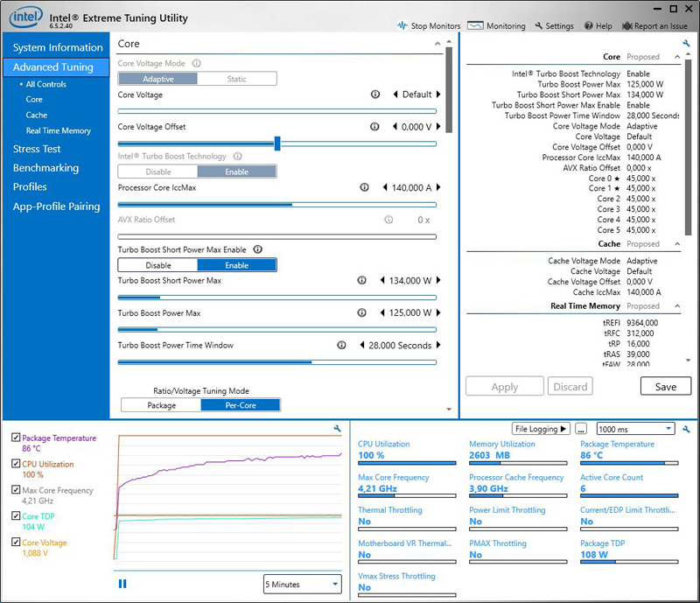Image resolution: width=700 pixels, height=603 pixels.
Task: Increase Turbo Boost Short Power Max value
Action: coord(438,281)
